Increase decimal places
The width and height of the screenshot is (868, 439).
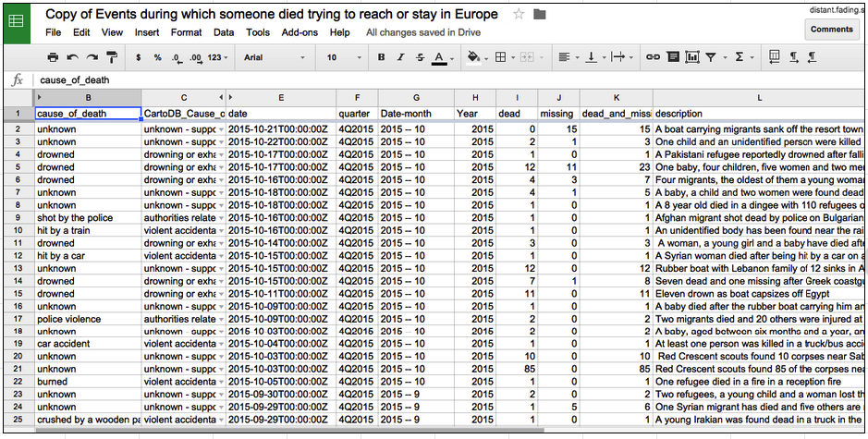point(195,57)
